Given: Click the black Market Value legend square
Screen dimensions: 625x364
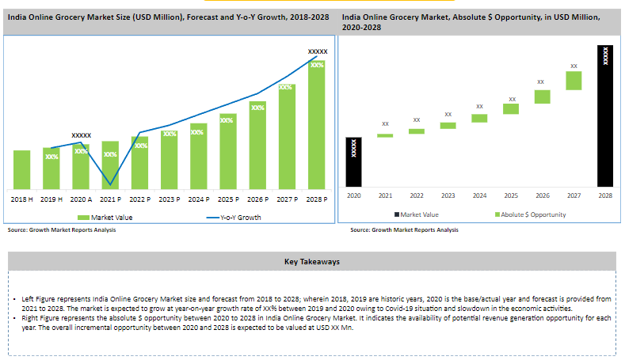Looking at the screenshot, I should pos(397,214).
